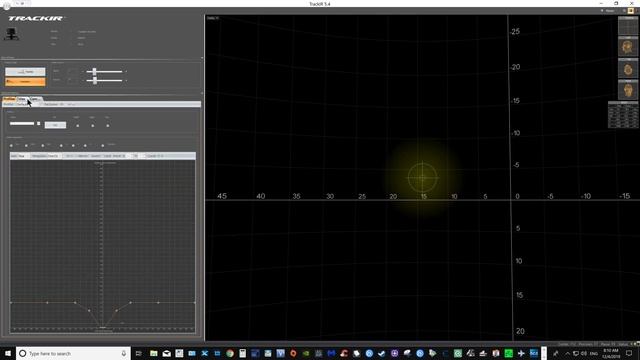Adjust the Speed slider
640x360 pixels.
22,123
